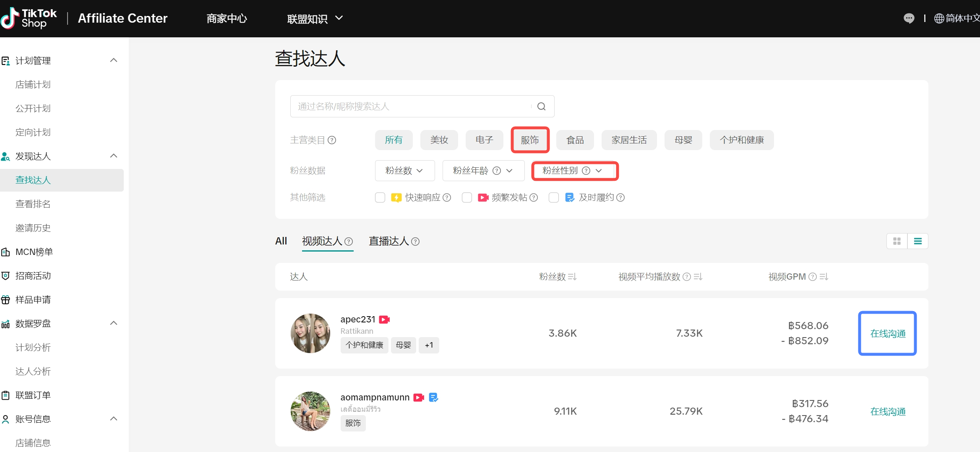
Task: Enable the 快速响应 checkbox
Action: [380, 197]
